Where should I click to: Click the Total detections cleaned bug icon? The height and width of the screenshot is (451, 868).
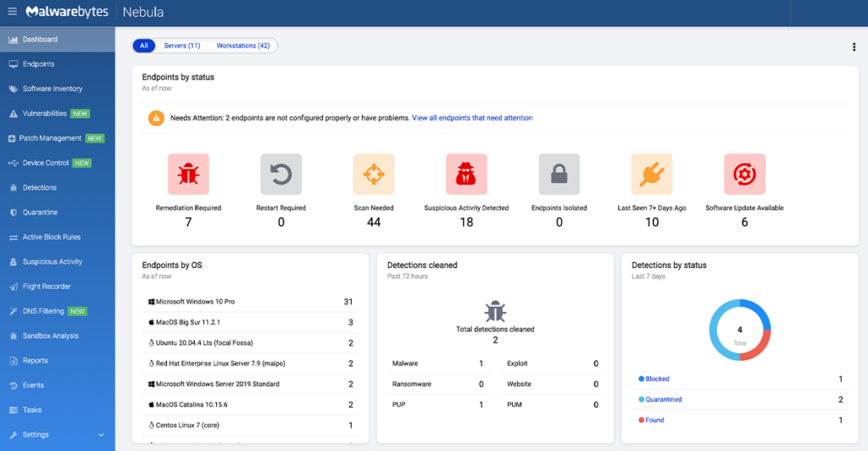tap(495, 312)
